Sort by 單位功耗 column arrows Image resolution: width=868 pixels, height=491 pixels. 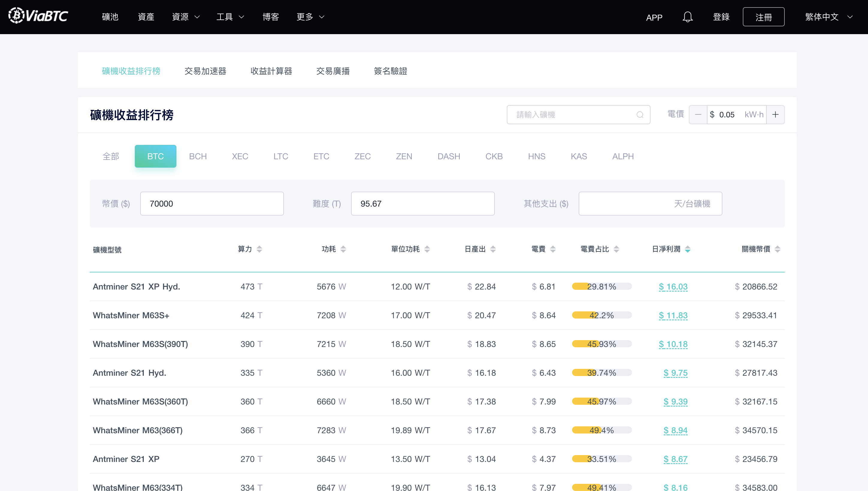pos(427,249)
